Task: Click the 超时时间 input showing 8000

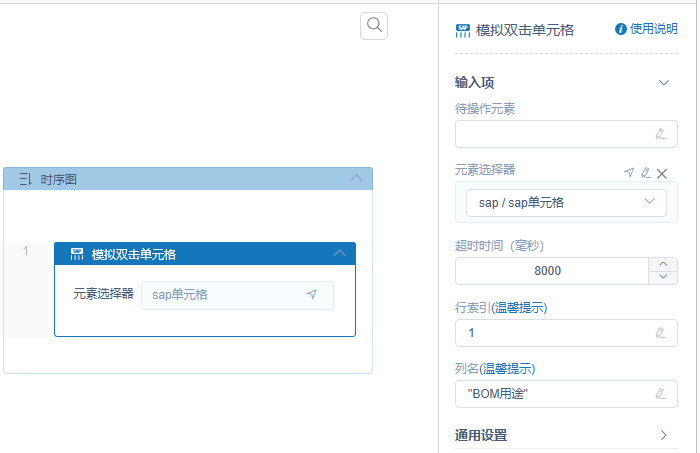Action: coord(550,271)
